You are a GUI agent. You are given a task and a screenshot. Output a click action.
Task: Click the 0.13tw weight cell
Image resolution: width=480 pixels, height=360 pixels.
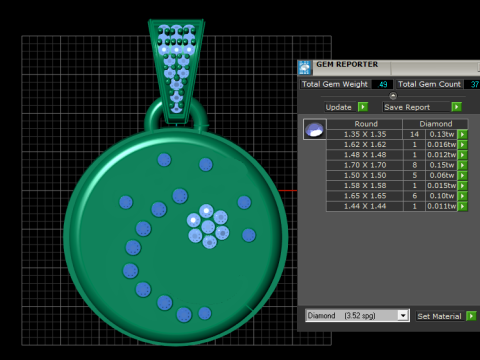pos(442,134)
